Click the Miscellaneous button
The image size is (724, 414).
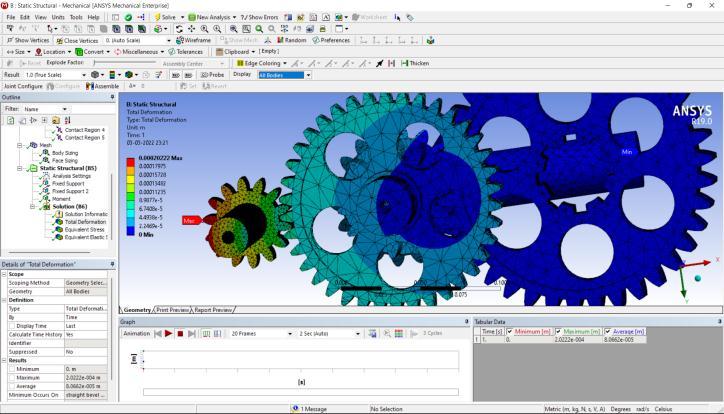[x=139, y=52]
